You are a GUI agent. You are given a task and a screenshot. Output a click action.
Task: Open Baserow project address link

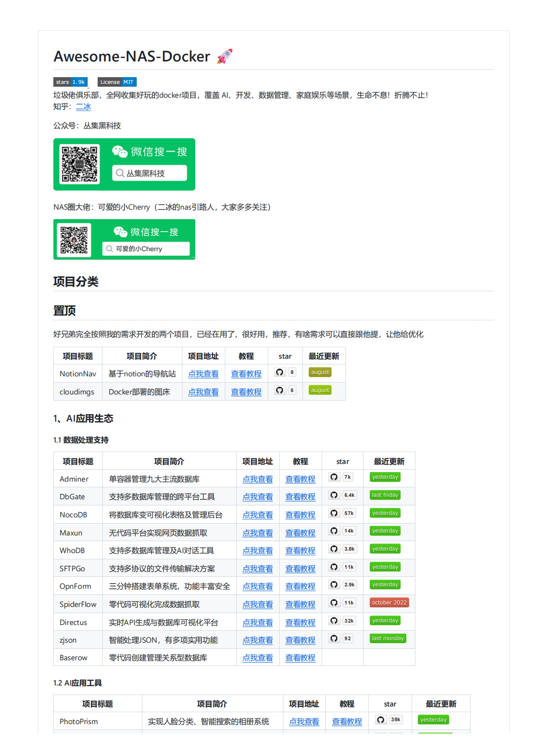point(258,658)
